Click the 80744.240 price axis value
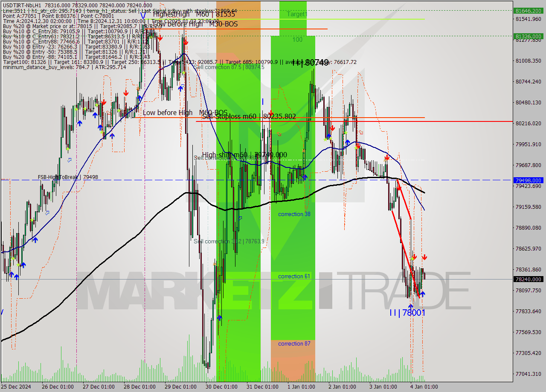546x392 pixels. pyautogui.click(x=529, y=81)
